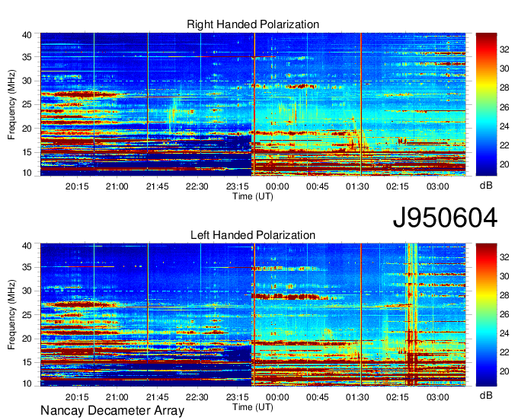
Task: Click the 32 dB value on Right Handed colorbar
Action: click(x=504, y=49)
